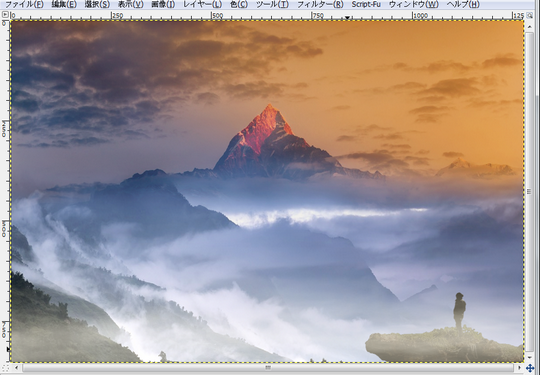Click the image menu triangle at ruler origin
Viewport: 540px width, 375px height.
point(5,15)
